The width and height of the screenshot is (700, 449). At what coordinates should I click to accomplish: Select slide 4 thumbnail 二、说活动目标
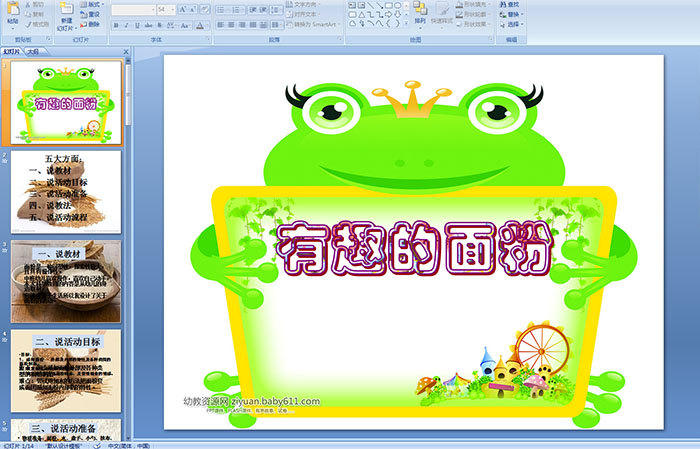point(66,371)
